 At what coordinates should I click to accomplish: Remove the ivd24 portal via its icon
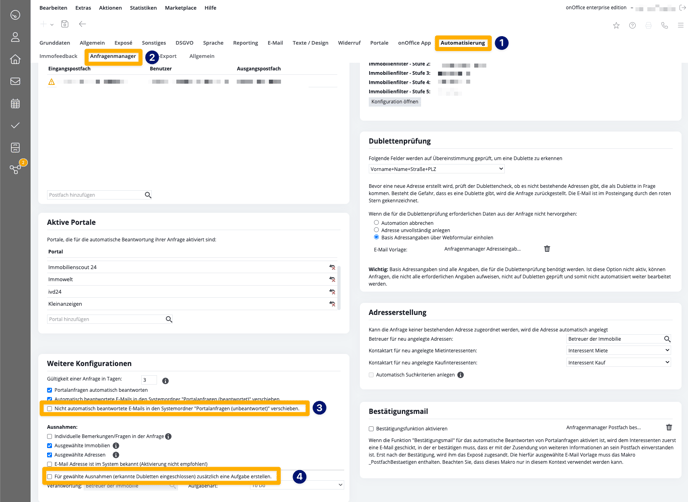click(x=332, y=291)
